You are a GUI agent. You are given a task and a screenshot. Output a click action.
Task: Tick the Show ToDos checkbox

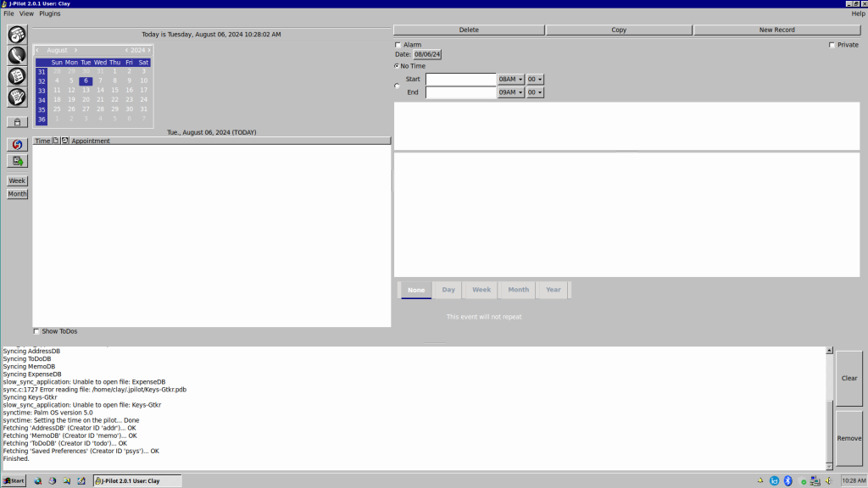36,331
